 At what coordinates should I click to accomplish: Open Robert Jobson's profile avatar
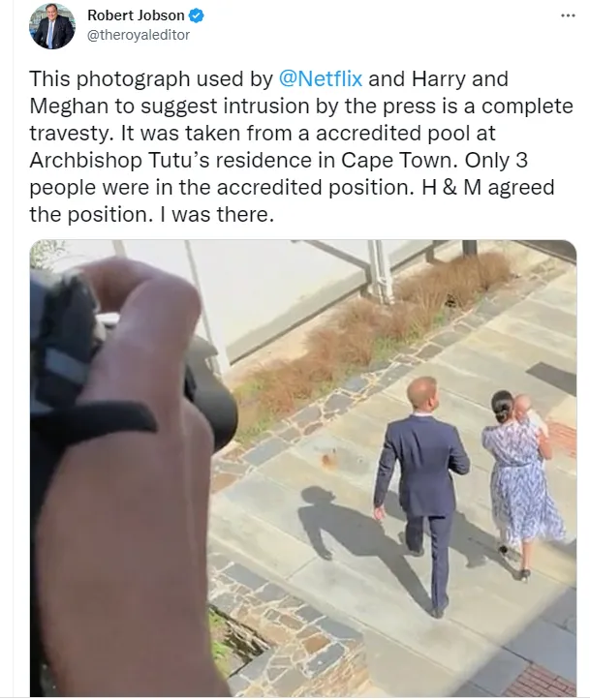point(51,26)
